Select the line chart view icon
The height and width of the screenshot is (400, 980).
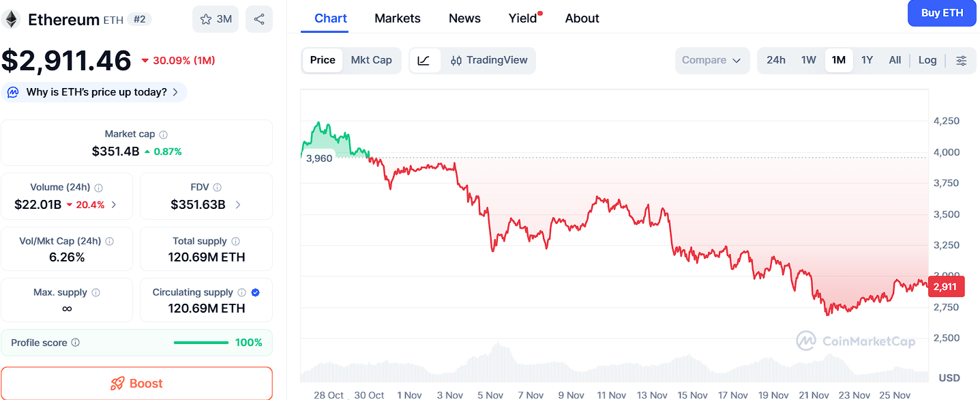pos(424,60)
